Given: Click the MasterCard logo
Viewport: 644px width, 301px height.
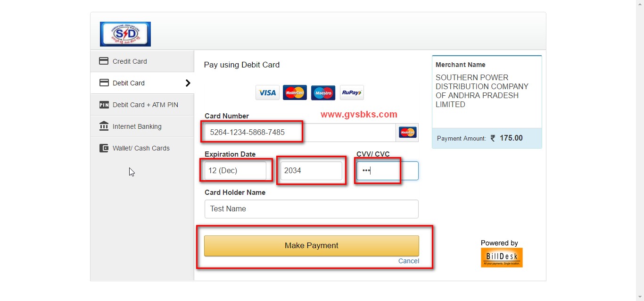Looking at the screenshot, I should click(295, 92).
